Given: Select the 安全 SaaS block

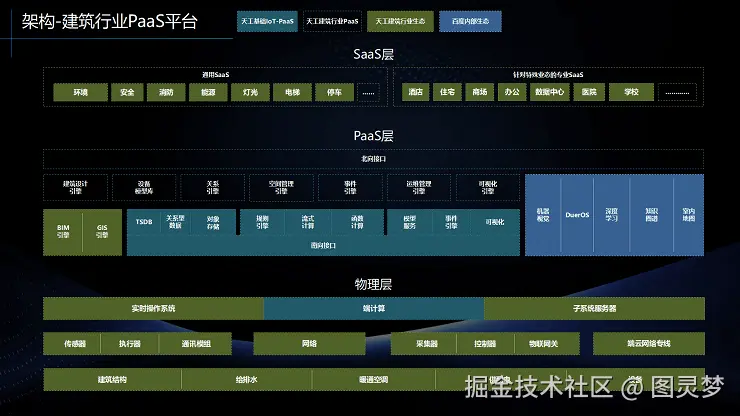Looking at the screenshot, I should click(x=127, y=92).
